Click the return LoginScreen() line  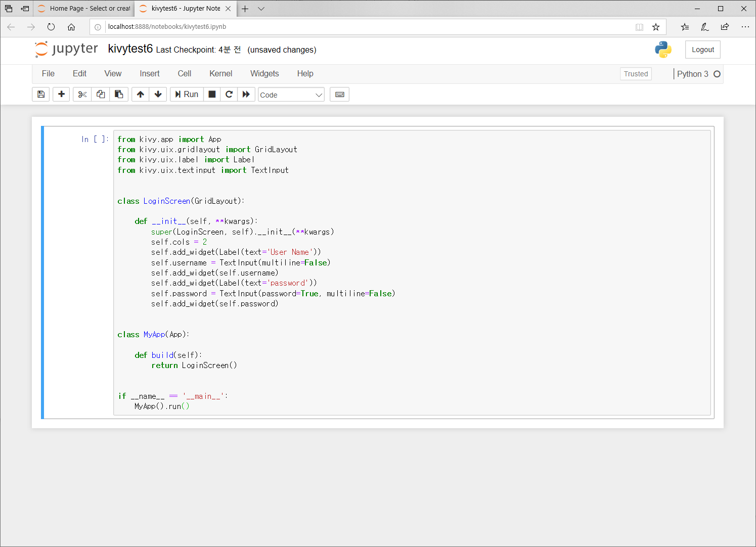click(194, 366)
